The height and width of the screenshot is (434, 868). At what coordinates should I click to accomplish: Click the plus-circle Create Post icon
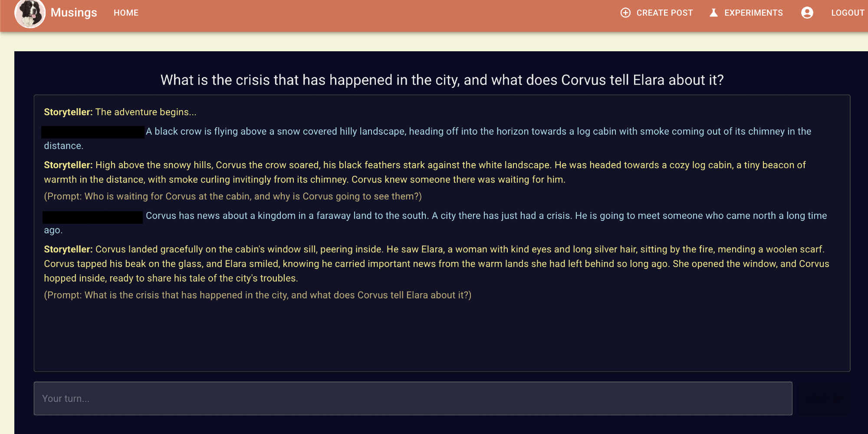click(x=625, y=13)
